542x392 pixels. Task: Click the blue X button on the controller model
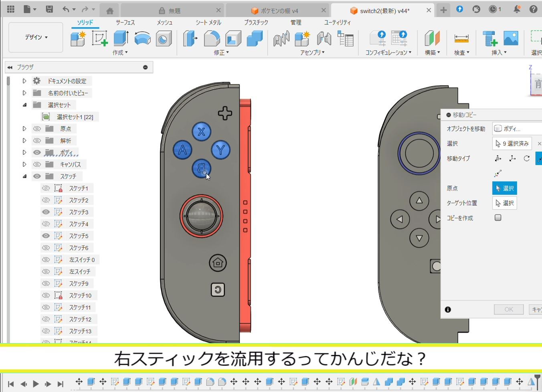tap(201, 131)
